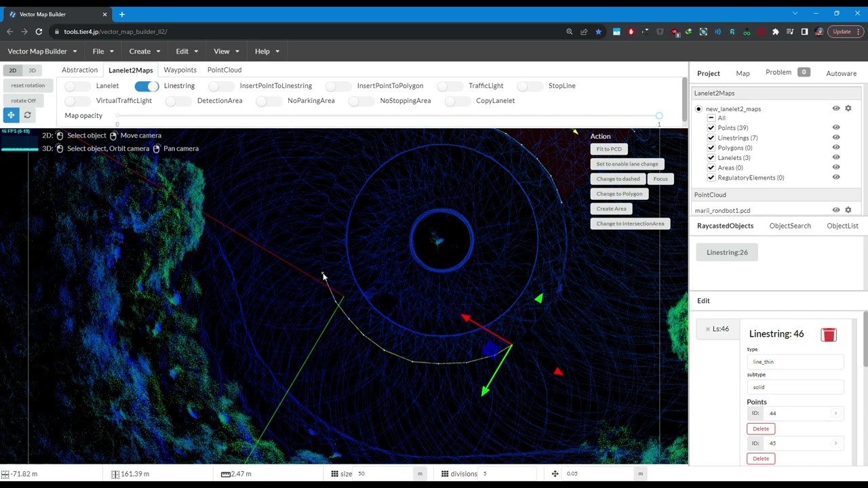Toggle visibility of new_lanelet2_maps
The height and width of the screenshot is (488, 868).
(x=836, y=108)
